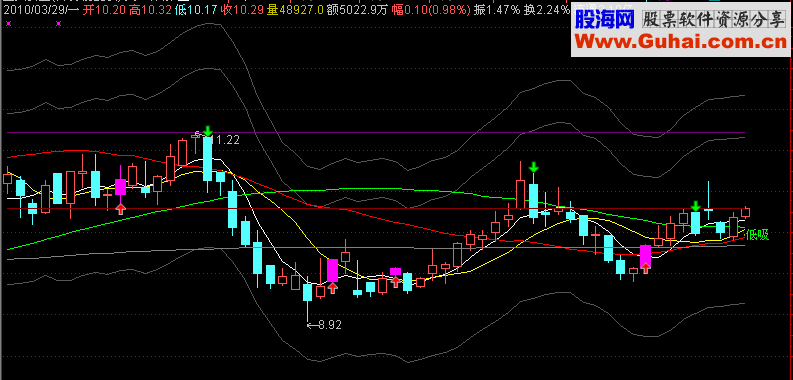The width and height of the screenshot is (793, 380).
Task: Click the 股票软件资源分享 banner text
Action: click(713, 20)
